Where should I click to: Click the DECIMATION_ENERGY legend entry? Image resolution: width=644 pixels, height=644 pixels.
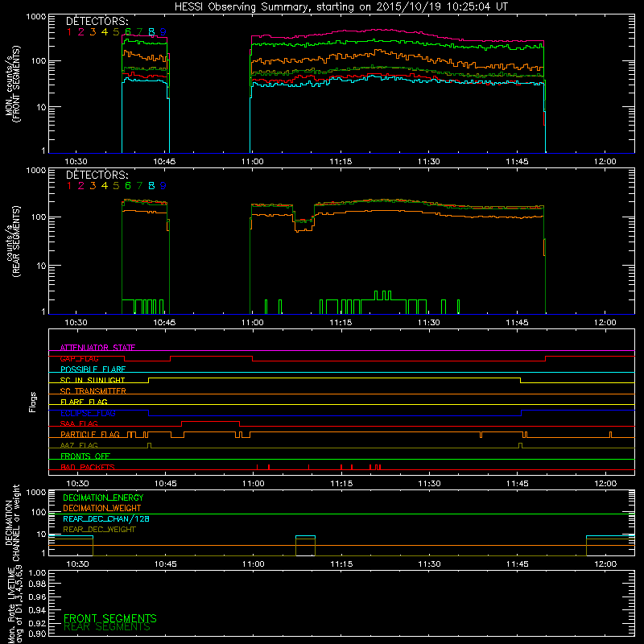click(103, 497)
